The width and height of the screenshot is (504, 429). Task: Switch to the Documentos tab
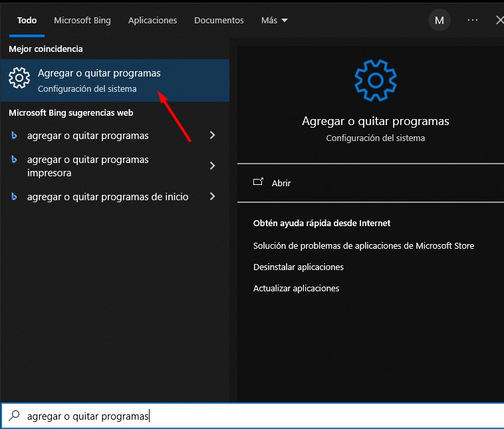pyautogui.click(x=219, y=20)
